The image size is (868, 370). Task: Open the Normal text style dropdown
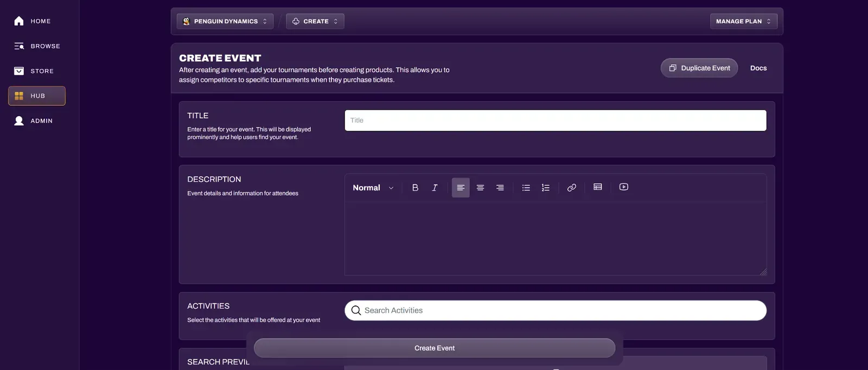click(373, 188)
